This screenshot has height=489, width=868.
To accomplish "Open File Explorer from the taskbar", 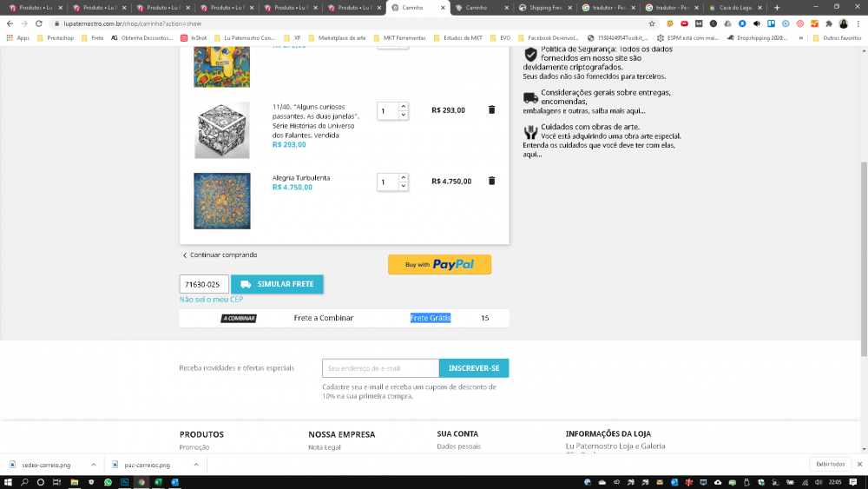I will [x=74, y=482].
